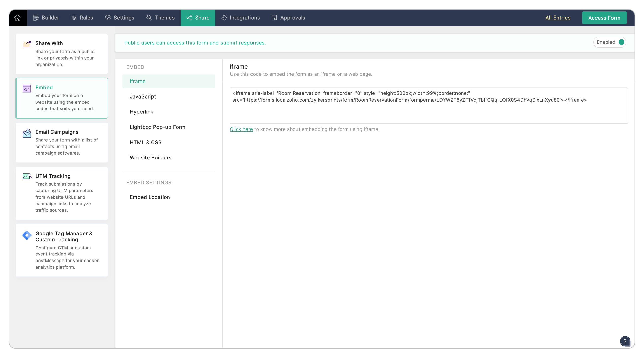The image size is (644, 358).
Task: Go to the Themes tab
Action: point(160,18)
